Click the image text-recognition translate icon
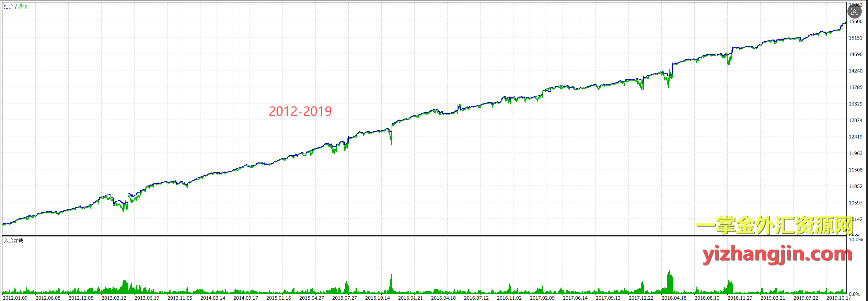The height and width of the screenshot is (301, 868). (x=854, y=12)
